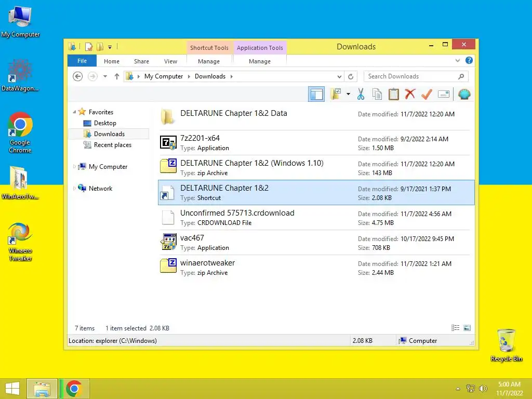Click the teal shell icon in toolbar
532x399 pixels.
464,94
